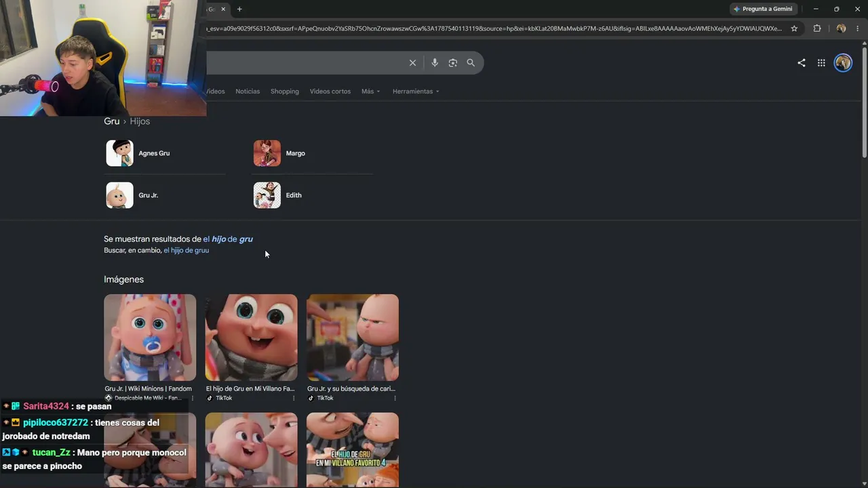
Task: Open the Chrome extensions puzzle icon
Action: pyautogui.click(x=817, y=28)
